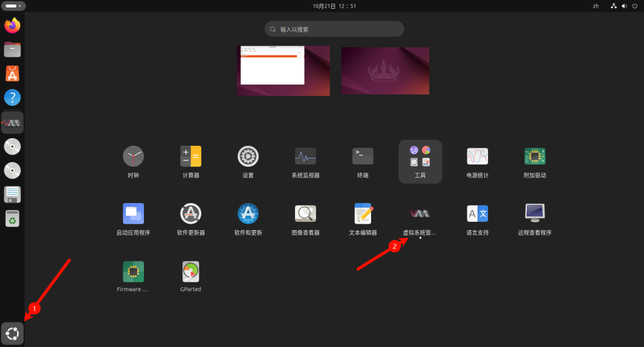Open the 文本编辑器 text editor
The image size is (644, 347).
coord(362,214)
